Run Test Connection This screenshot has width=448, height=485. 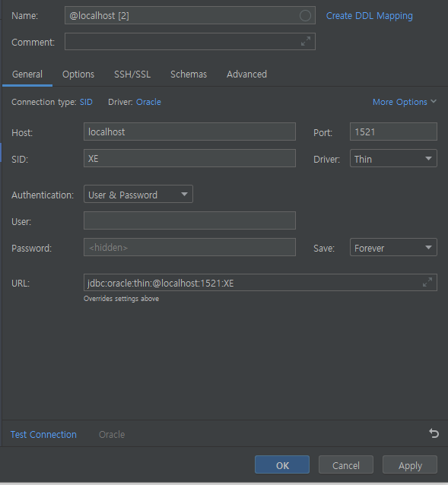click(x=43, y=434)
